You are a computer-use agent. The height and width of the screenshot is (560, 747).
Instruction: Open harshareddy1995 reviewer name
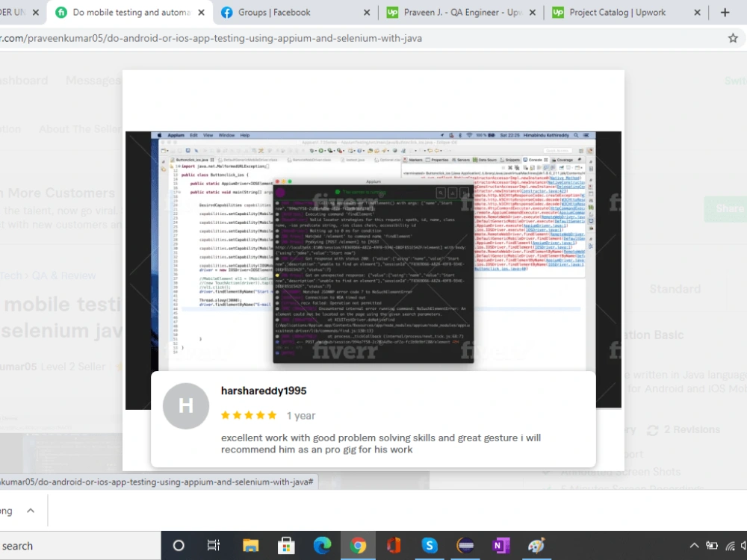[264, 391]
